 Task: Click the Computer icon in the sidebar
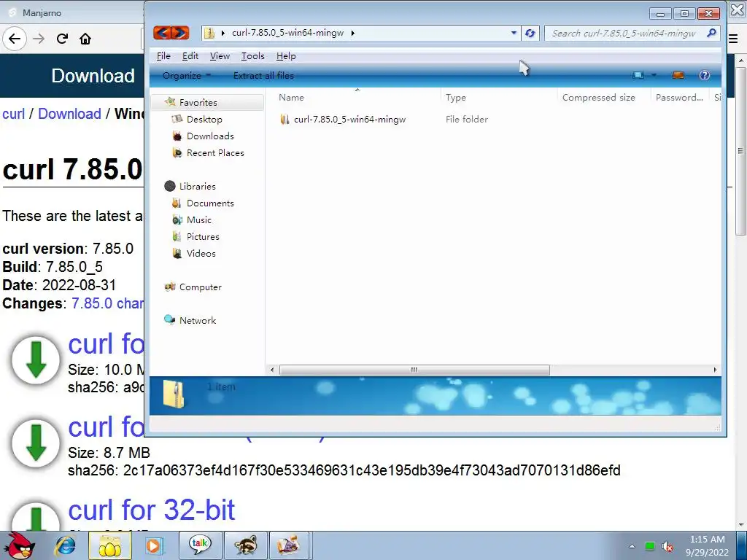[169, 287]
